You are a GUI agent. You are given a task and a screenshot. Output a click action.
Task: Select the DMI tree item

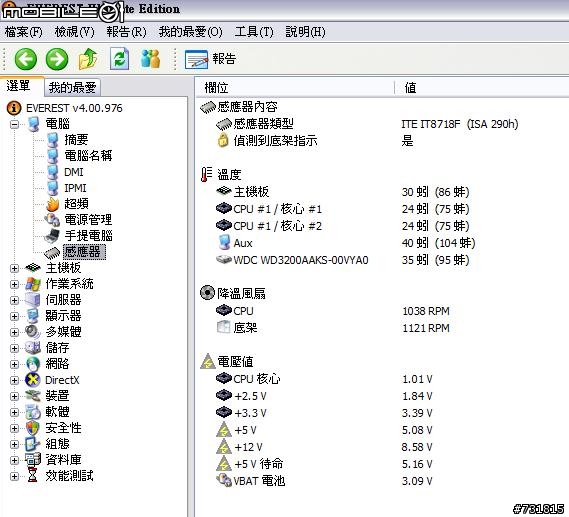74,172
